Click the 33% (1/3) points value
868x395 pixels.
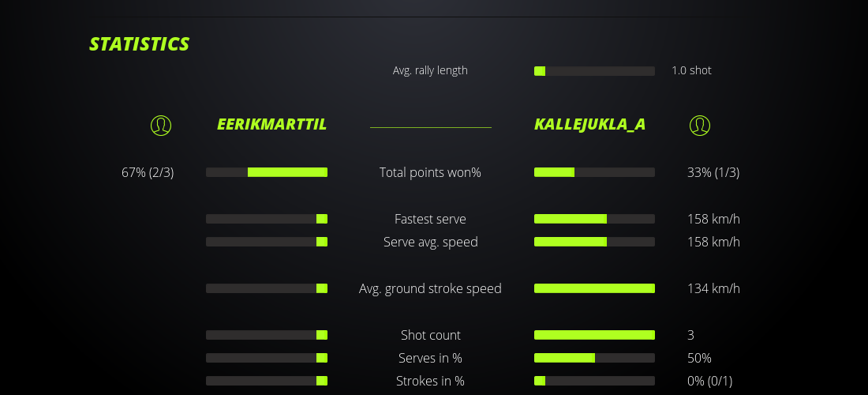point(713,172)
